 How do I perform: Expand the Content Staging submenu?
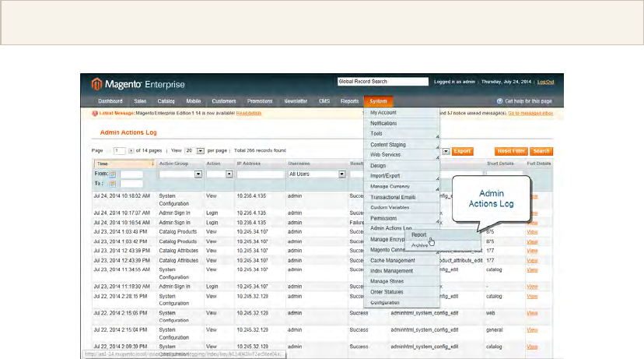click(x=437, y=147)
